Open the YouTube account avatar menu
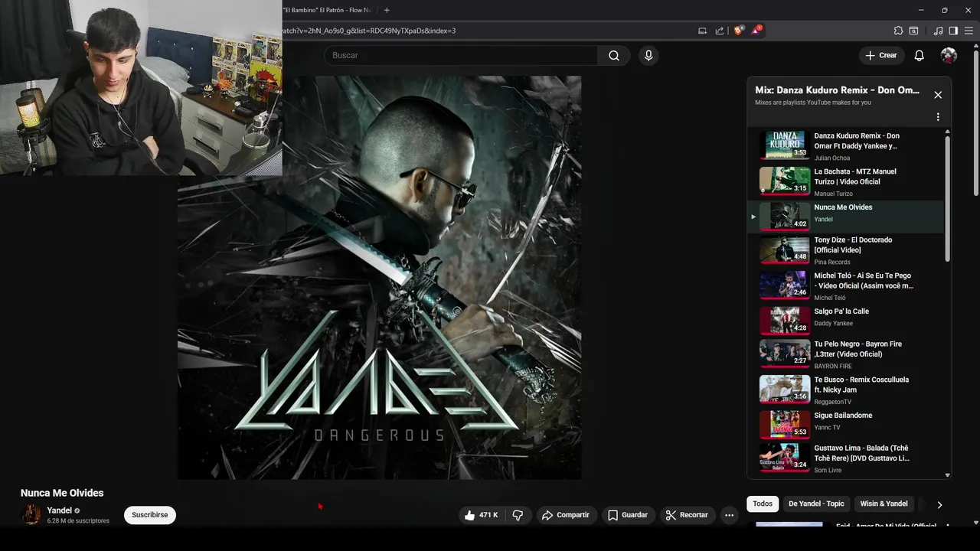This screenshot has height=551, width=980. click(x=949, y=55)
